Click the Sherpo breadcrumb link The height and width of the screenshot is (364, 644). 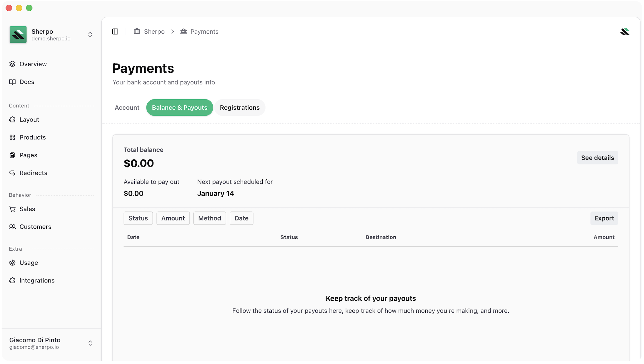pos(154,32)
